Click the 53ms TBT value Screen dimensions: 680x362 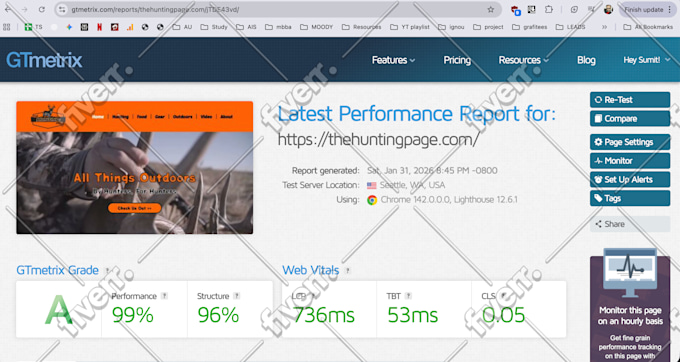tap(412, 315)
